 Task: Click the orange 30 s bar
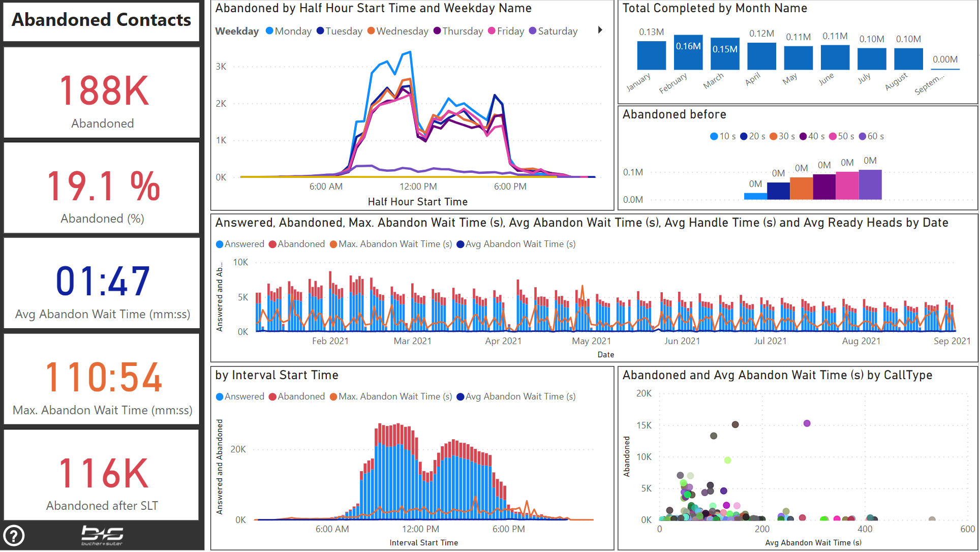tap(801, 189)
